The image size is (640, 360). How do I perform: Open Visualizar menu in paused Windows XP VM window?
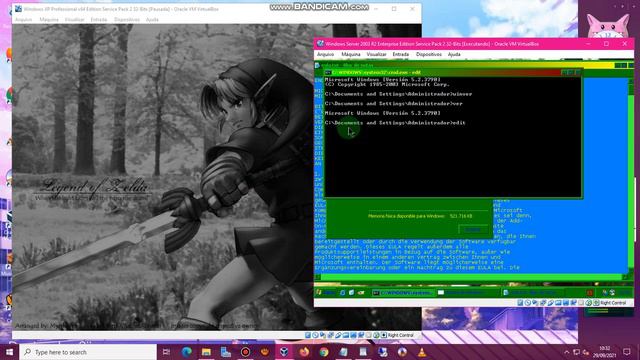(74, 20)
